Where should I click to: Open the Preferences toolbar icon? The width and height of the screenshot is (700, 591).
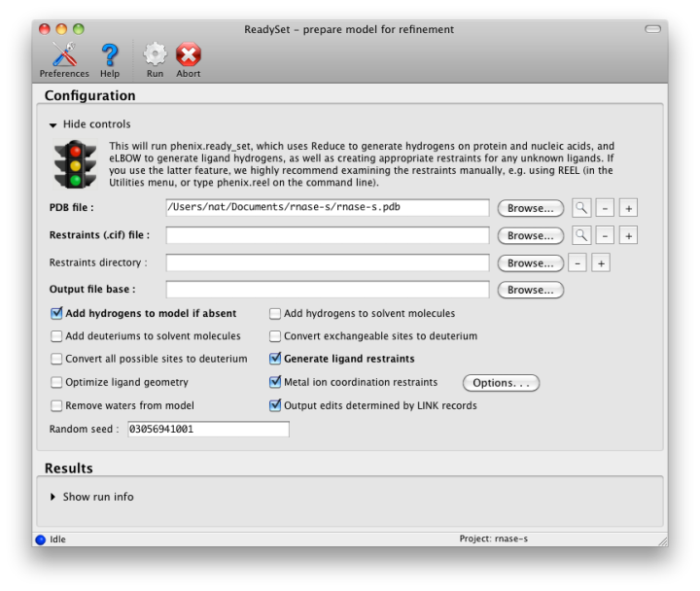click(63, 55)
